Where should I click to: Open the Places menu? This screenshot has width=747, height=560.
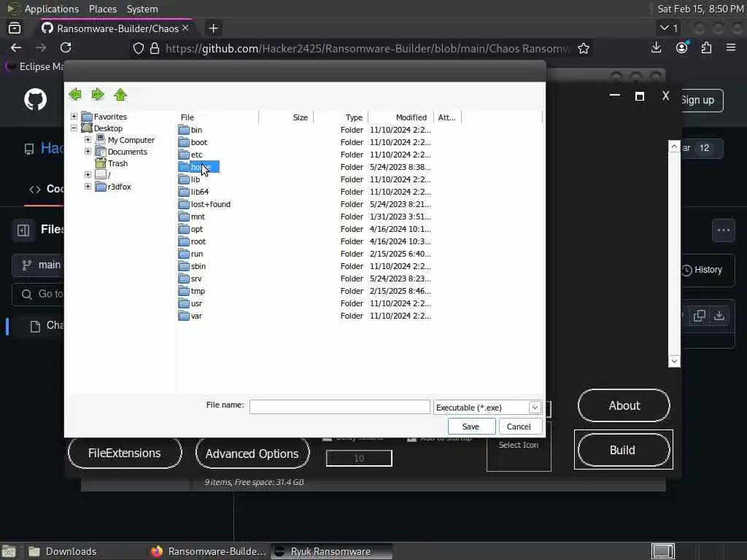coord(103,9)
